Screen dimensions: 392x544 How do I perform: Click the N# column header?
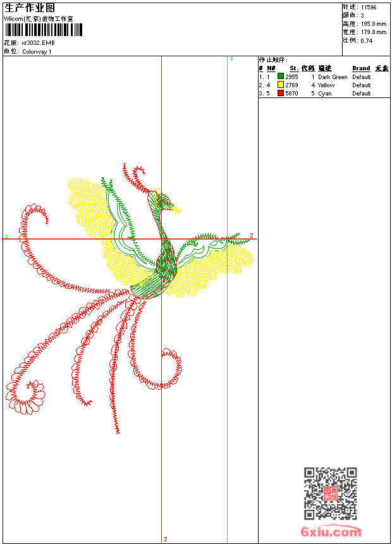(271, 68)
